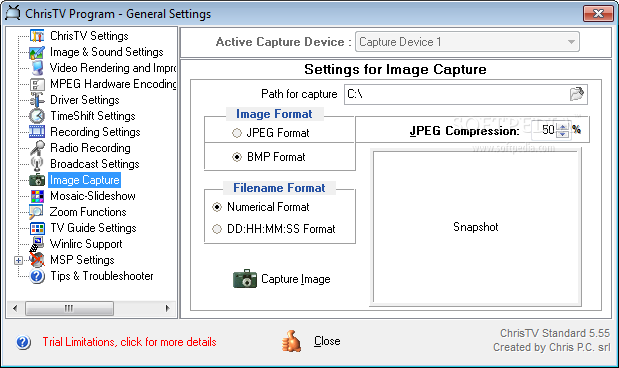Click the Recording Settings film icon
The width and height of the screenshot is (619, 368).
(x=37, y=132)
